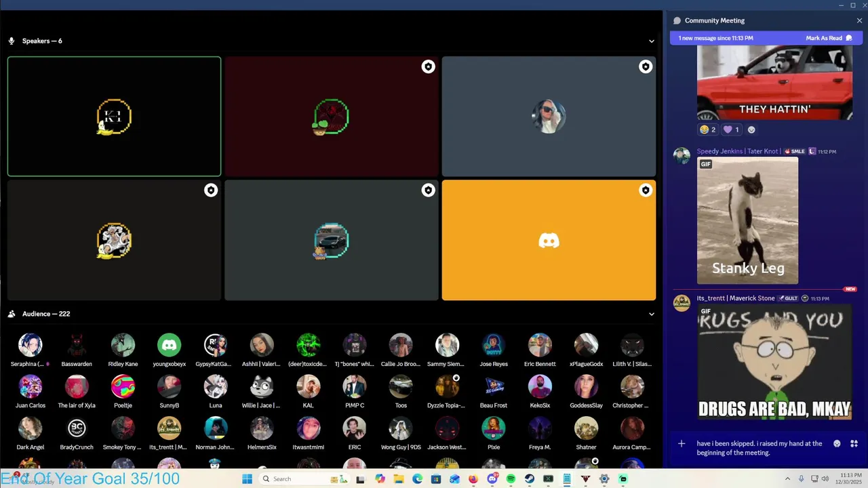Toggle the laughing emoji reaction
Viewport: 868px width, 488px height.
(x=708, y=129)
